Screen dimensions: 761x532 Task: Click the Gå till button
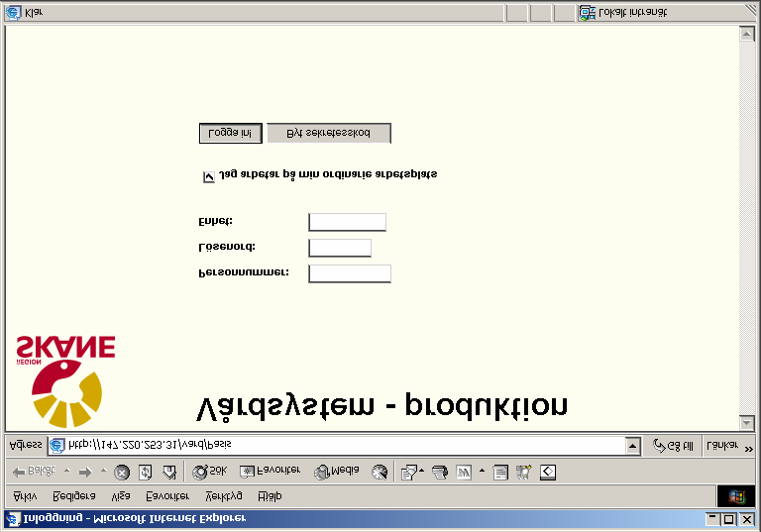coord(674,446)
